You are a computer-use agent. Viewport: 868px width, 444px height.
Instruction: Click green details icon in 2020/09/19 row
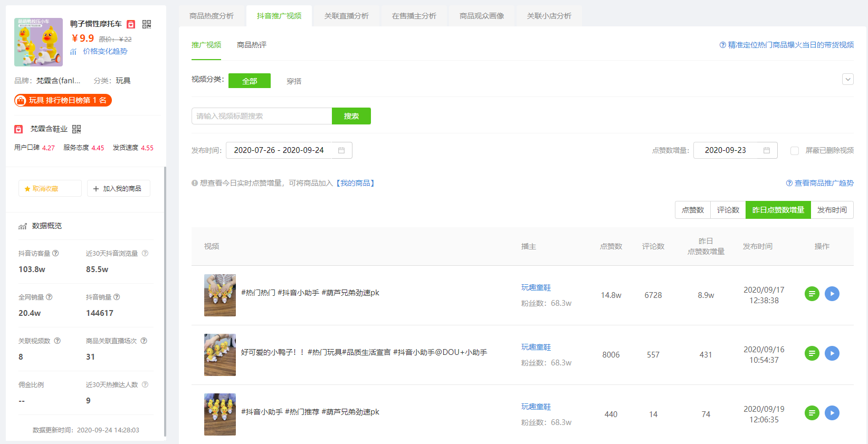point(812,413)
